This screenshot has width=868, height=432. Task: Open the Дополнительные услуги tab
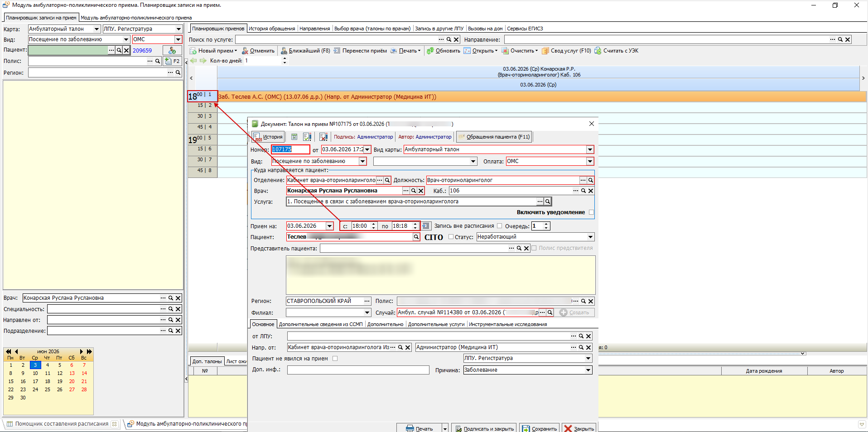(x=436, y=324)
